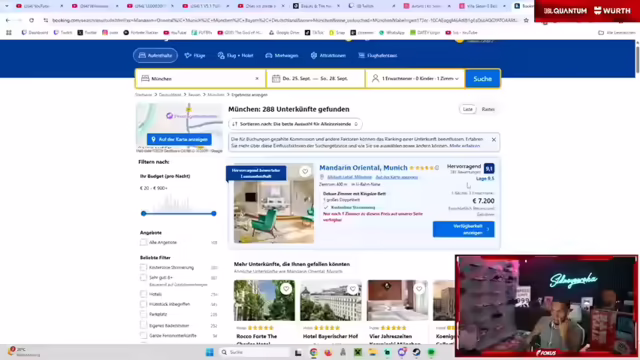Click the München breadcrumb link
This screenshot has width=640, height=360.
pyautogui.click(x=216, y=95)
